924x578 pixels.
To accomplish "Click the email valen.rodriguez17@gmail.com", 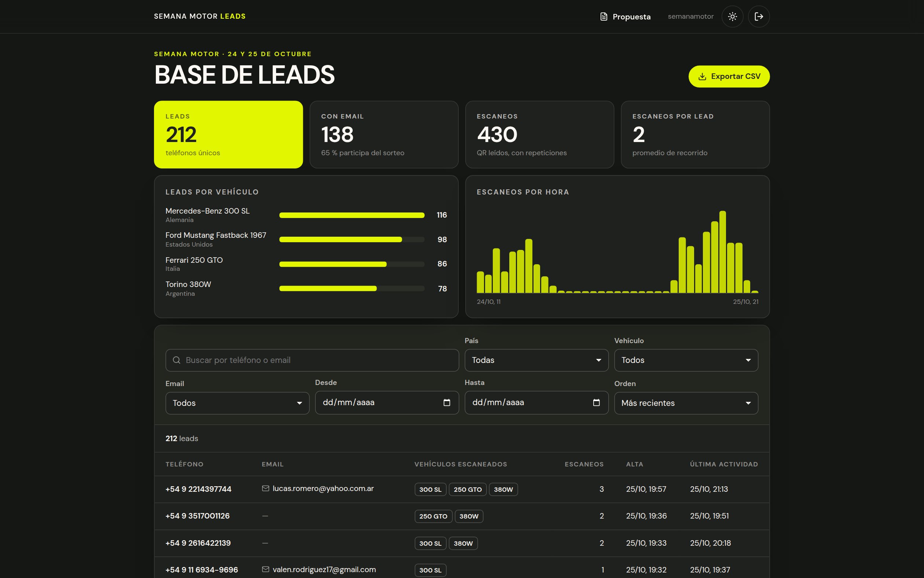I will click(324, 569).
